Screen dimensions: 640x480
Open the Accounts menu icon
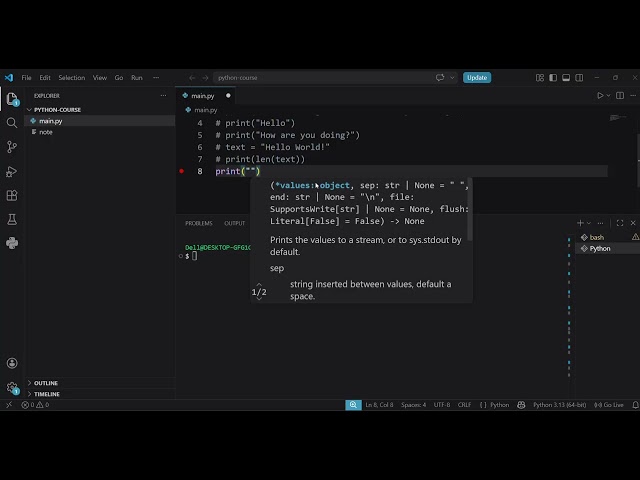point(12,363)
